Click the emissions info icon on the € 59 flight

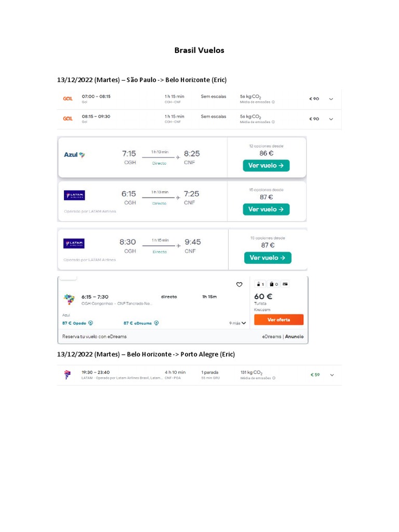274,379
